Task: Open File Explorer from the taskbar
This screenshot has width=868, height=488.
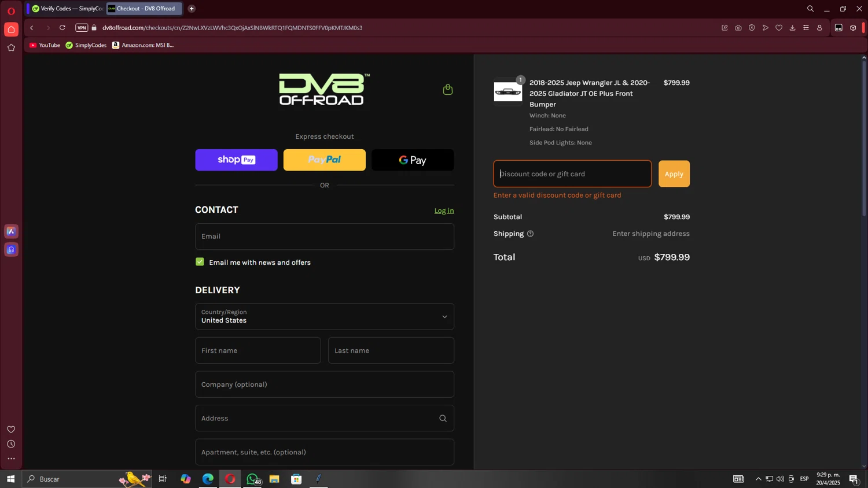Action: point(274,479)
